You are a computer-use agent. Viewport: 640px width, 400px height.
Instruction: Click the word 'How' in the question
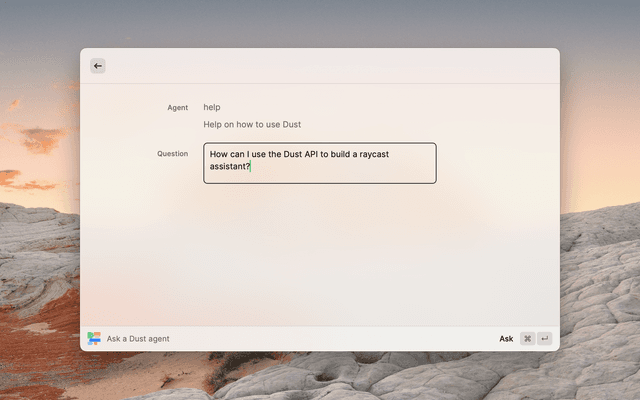pyautogui.click(x=218, y=154)
